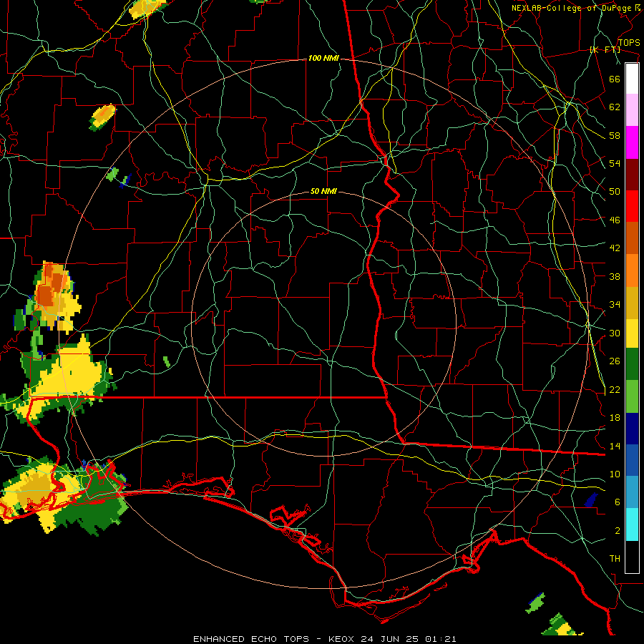Select the white swatch in the legend
Screen dimensions: 644x644
pyautogui.click(x=632, y=79)
